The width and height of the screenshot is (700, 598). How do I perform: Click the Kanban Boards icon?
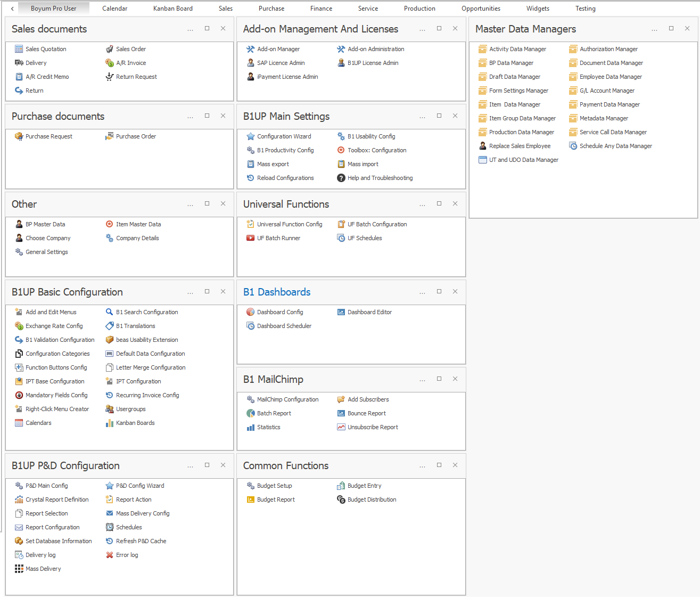[110, 423]
